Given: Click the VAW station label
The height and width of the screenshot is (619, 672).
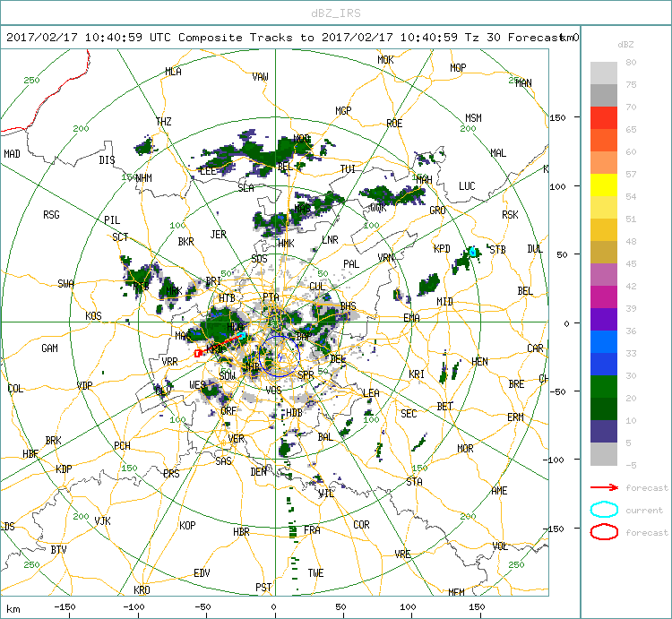Looking at the screenshot, I should pos(260,77).
